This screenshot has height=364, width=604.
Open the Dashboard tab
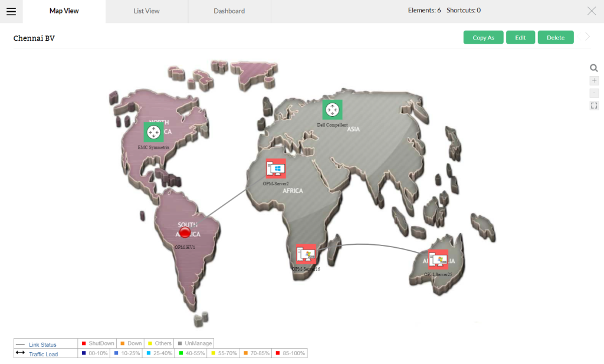[x=229, y=11]
